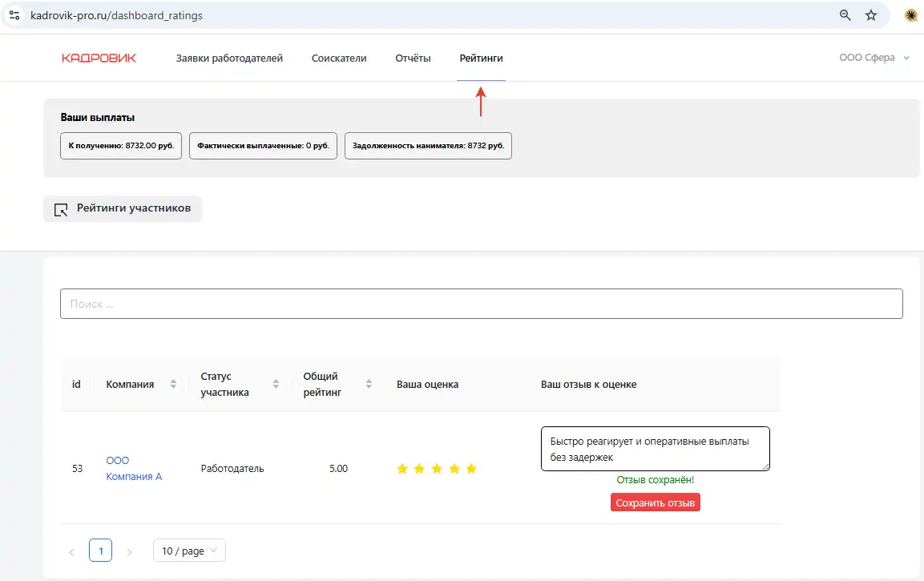Open Заявки работодателей tab
Image resolution: width=924 pixels, height=581 pixels.
tap(229, 58)
